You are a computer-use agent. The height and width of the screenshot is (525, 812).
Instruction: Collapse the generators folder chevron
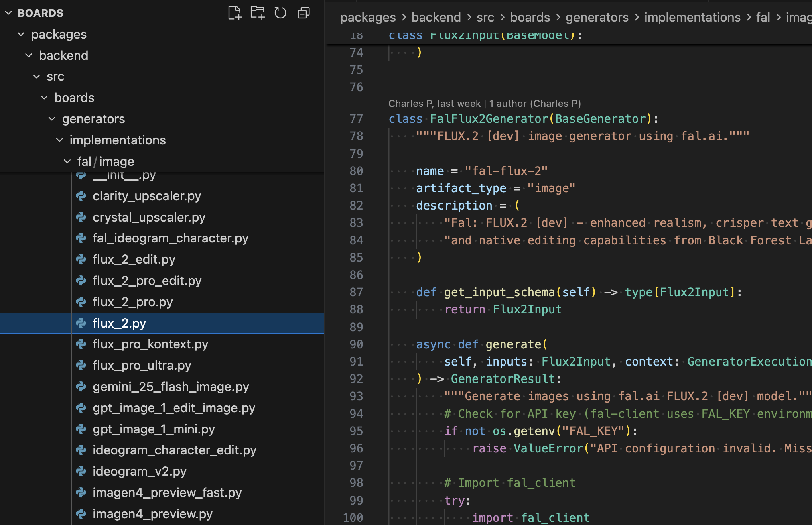click(x=51, y=118)
